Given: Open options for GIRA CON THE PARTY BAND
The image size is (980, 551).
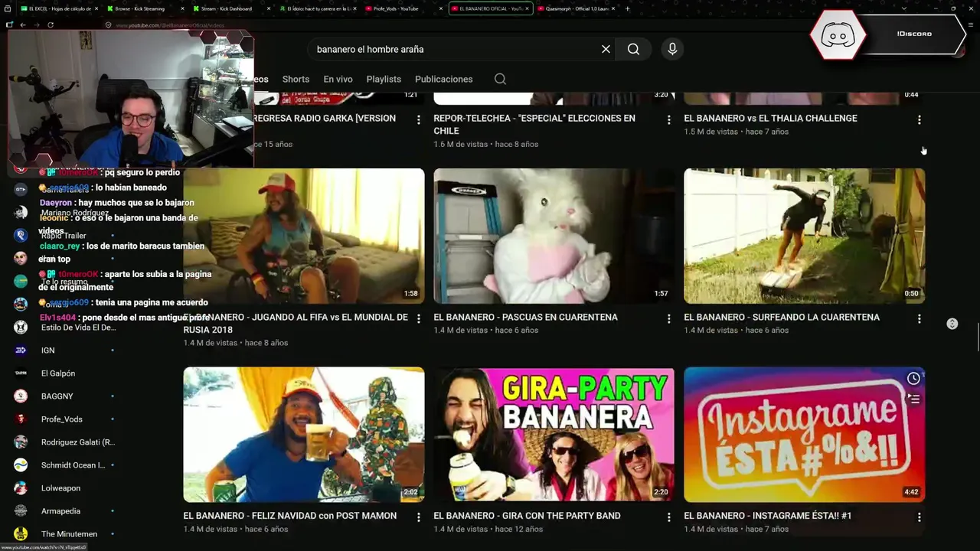Looking at the screenshot, I should pyautogui.click(x=668, y=517).
